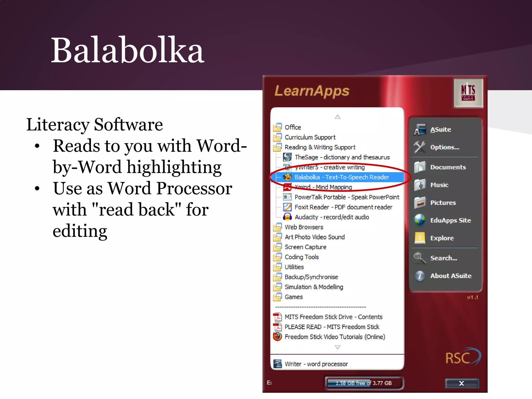
Task: Open the Pictures folder icon
Action: 420,203
